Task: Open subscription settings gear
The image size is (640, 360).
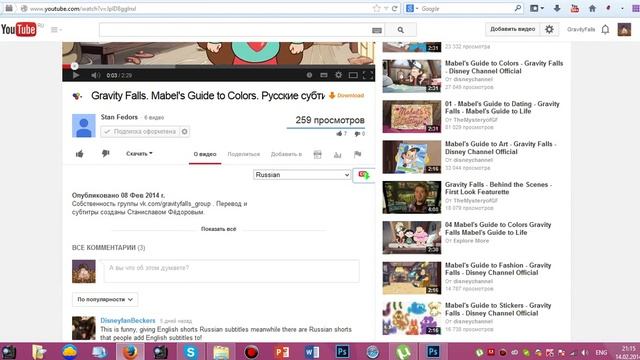Action: click(x=184, y=131)
